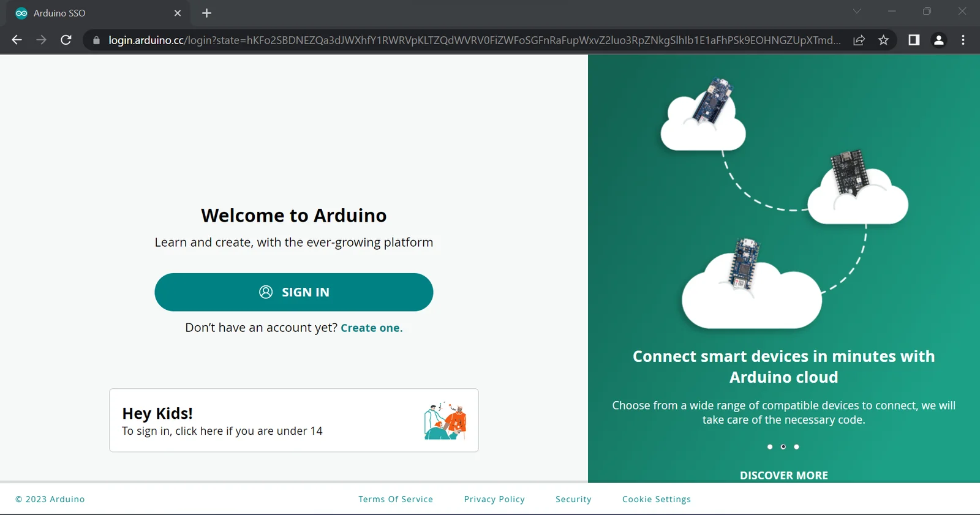Open a new browser tab

[x=206, y=13]
